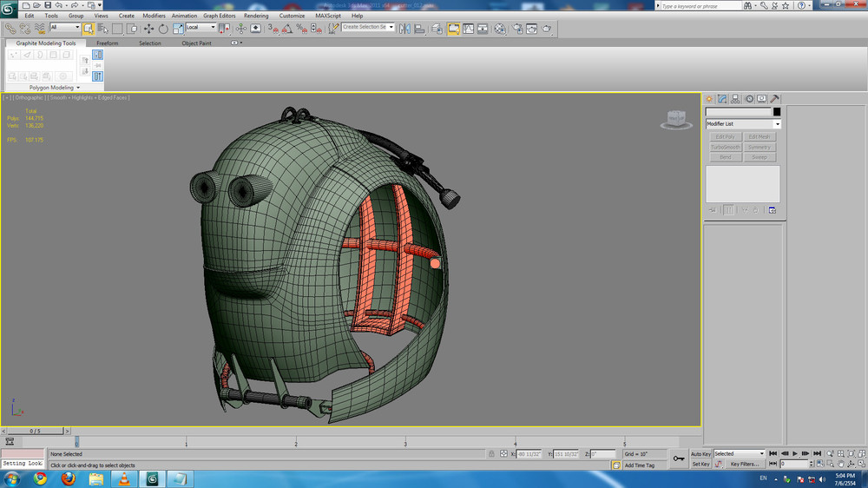Click the Set Keys key icon
The image size is (868, 488).
coord(679,458)
